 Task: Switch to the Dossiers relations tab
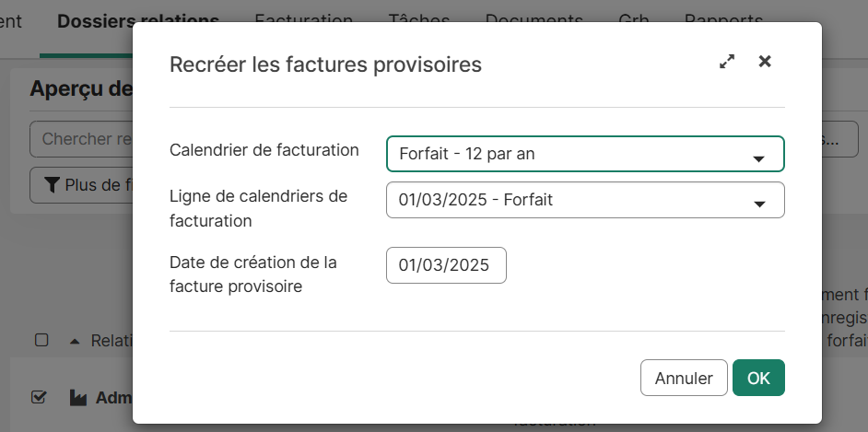tap(138, 20)
